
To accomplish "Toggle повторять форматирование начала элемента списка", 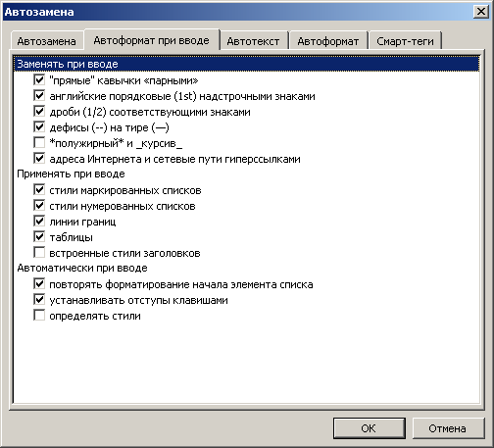I will (x=39, y=283).
